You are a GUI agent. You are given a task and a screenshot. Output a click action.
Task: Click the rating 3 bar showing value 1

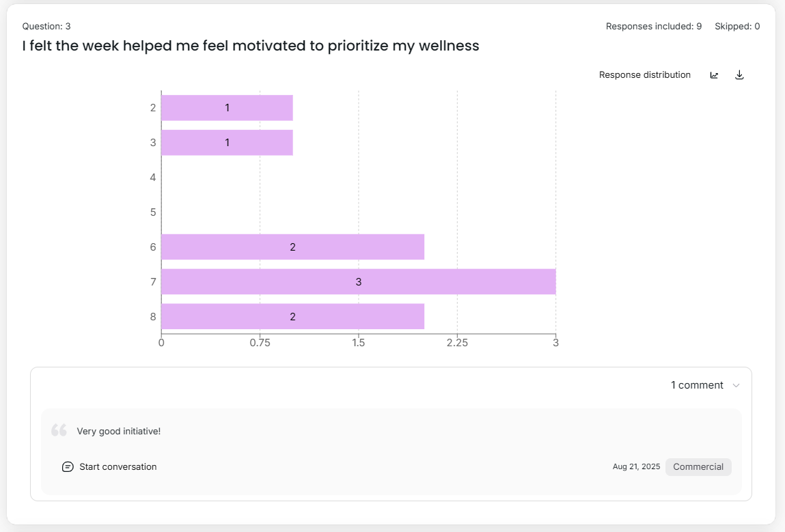(x=225, y=142)
